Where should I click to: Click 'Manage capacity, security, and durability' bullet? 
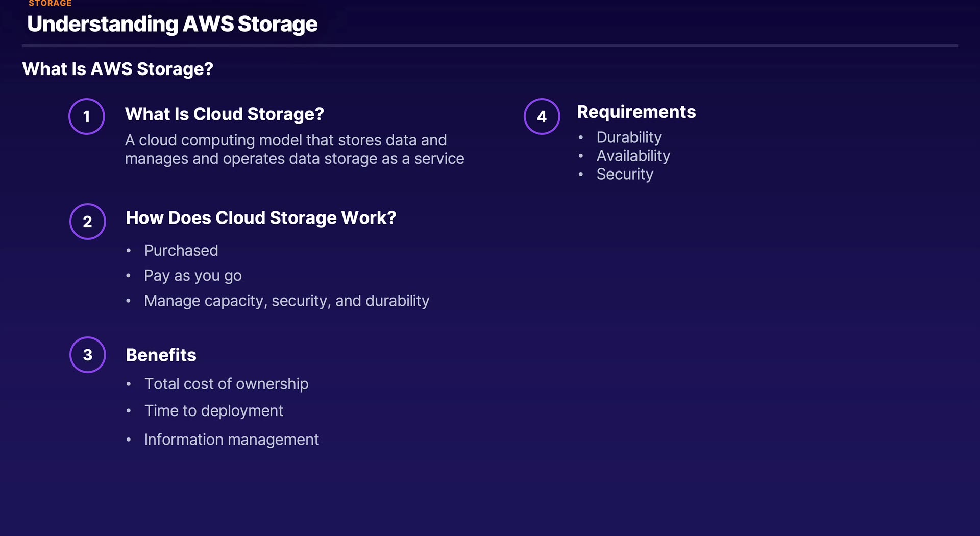tap(287, 301)
